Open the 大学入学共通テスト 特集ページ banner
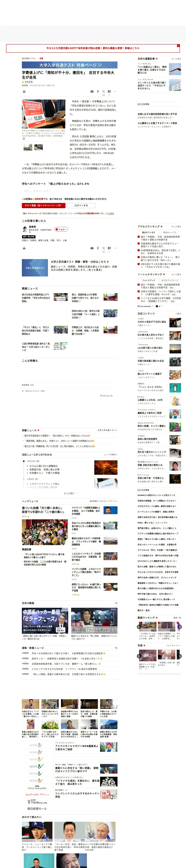The width and height of the screenshot is (186, 868). 70,65
